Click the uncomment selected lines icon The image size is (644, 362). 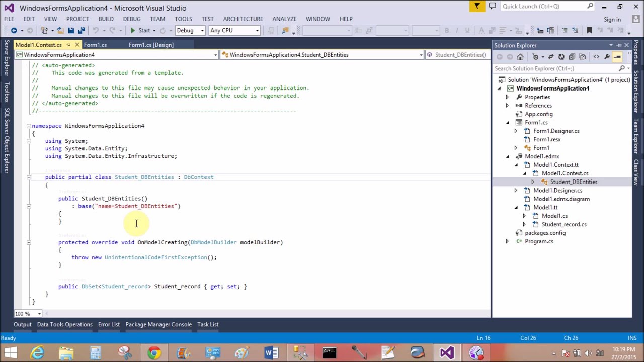tap(575, 30)
